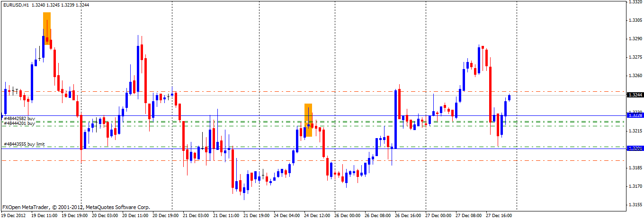Click the blue price tag 1.3201
Image resolution: width=644 pixels, height=219 pixels.
coord(635,148)
